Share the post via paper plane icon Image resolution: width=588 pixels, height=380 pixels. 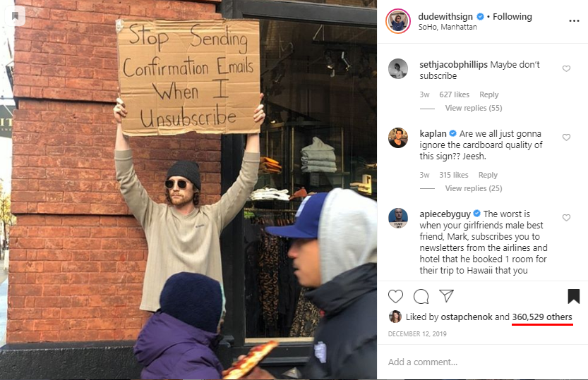(x=447, y=296)
